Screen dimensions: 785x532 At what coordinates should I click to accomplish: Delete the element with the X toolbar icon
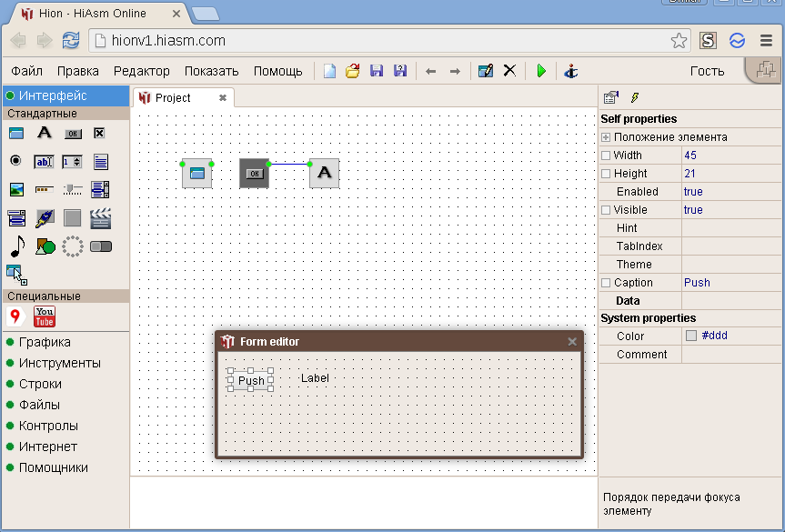click(x=509, y=71)
